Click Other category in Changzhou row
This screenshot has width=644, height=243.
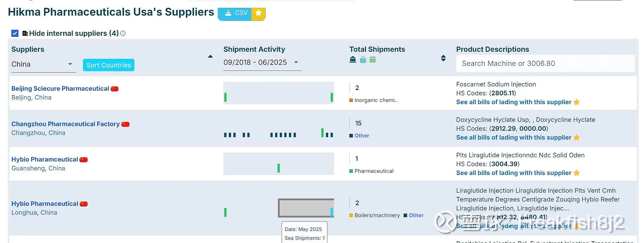pos(362,136)
